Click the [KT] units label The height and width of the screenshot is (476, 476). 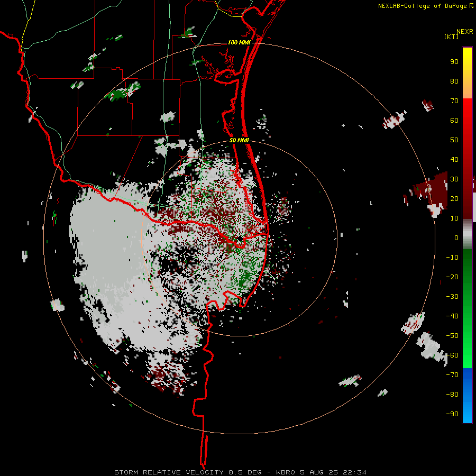point(451,36)
